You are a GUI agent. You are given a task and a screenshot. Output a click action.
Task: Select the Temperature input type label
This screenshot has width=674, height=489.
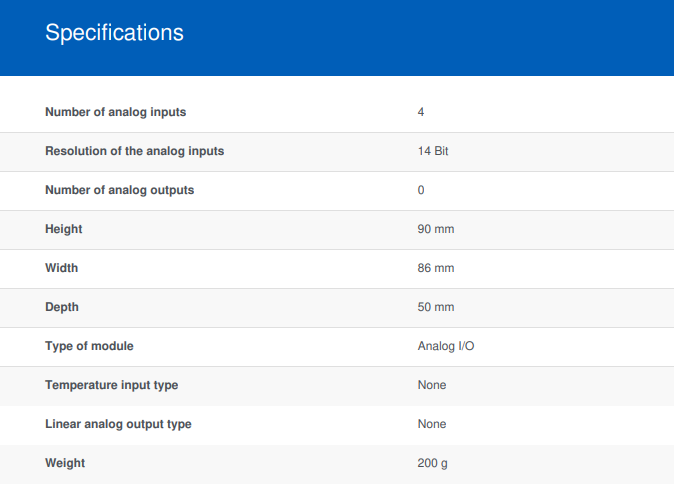(112, 385)
